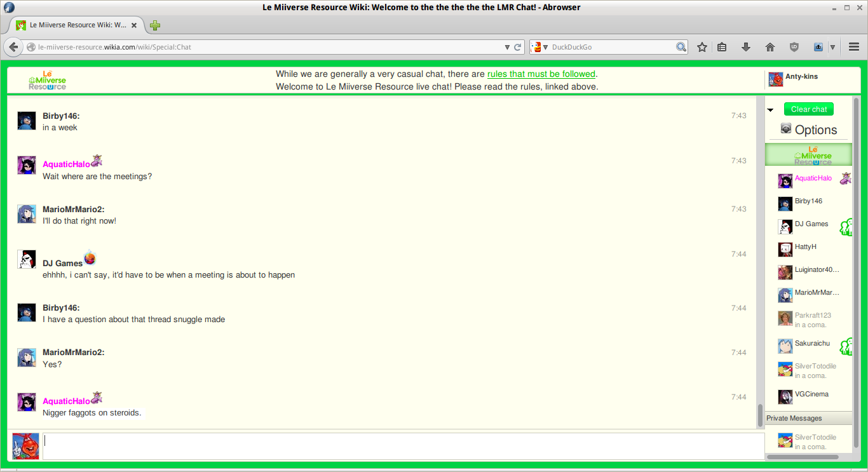
Task: Click the 7:43 timestamp beside 'in a week'
Action: coord(738,116)
